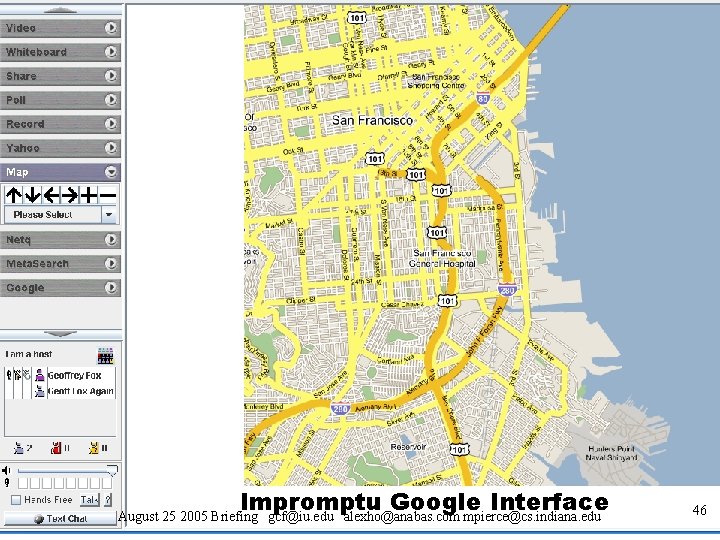This screenshot has width=720, height=540.
Task: Expand the Netq panel
Action: tap(60, 239)
